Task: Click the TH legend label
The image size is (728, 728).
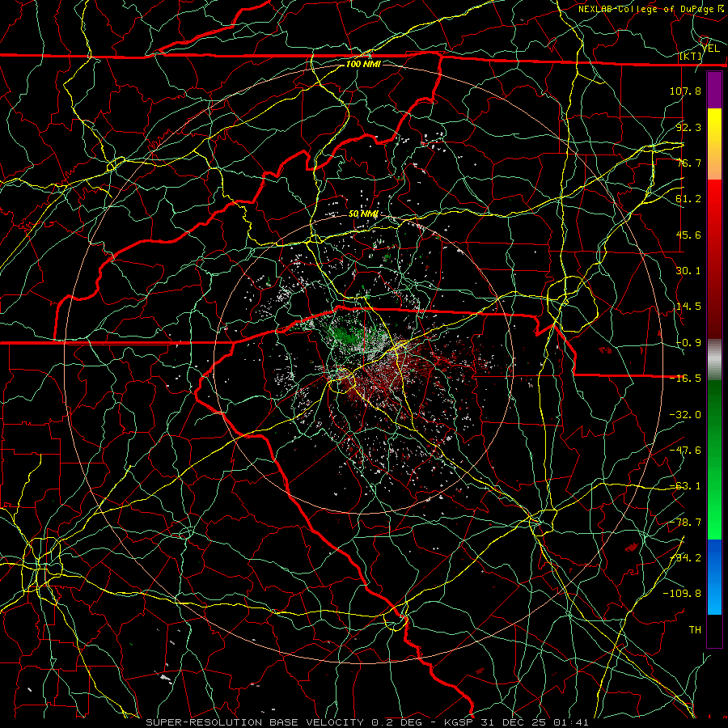Action: 695,630
